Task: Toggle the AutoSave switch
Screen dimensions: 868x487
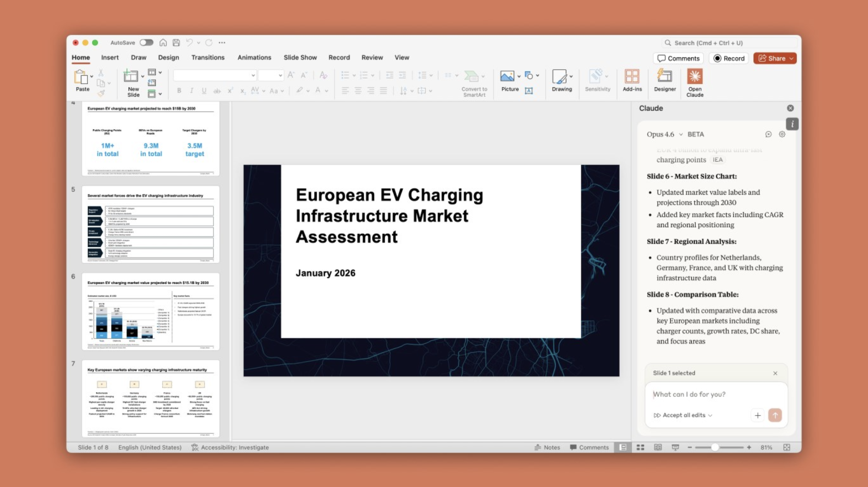Action: [x=146, y=42]
